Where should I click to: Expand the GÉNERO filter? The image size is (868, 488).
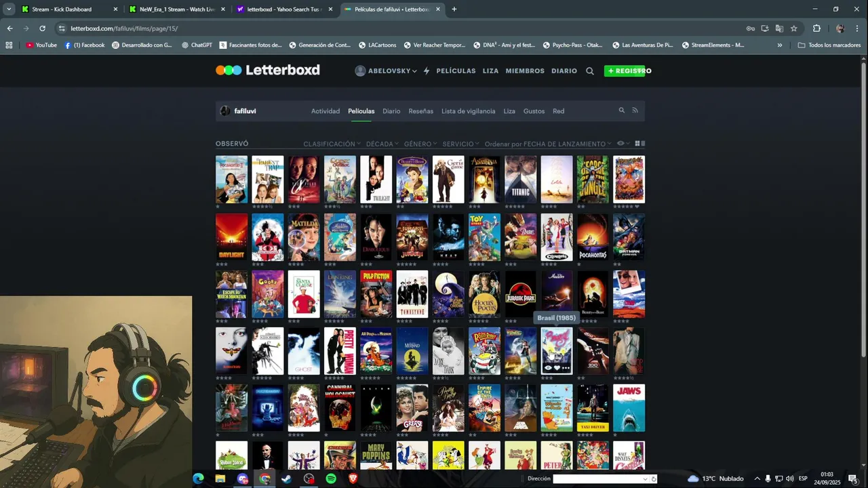click(x=420, y=144)
